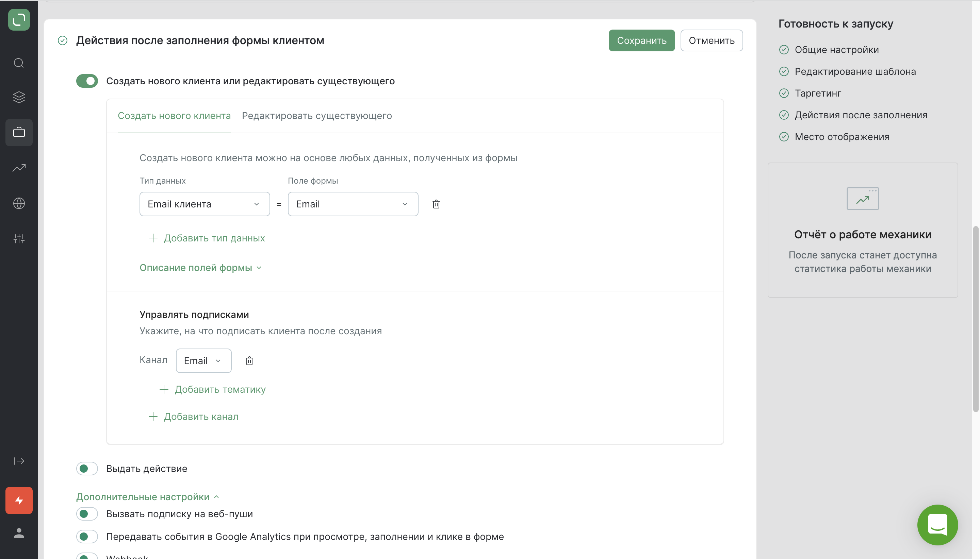This screenshot has height=559, width=980.
Task: Click the section completed checkmark icon
Action: pos(63,40)
